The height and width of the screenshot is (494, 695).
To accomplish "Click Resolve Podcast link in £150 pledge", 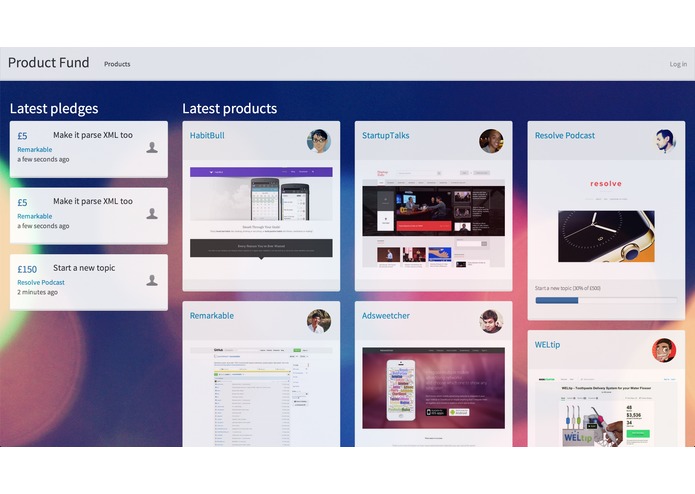I will (x=41, y=283).
